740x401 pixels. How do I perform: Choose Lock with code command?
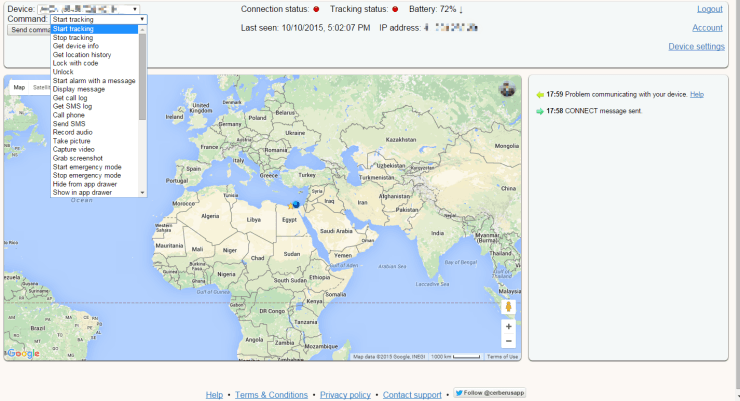coord(94,63)
